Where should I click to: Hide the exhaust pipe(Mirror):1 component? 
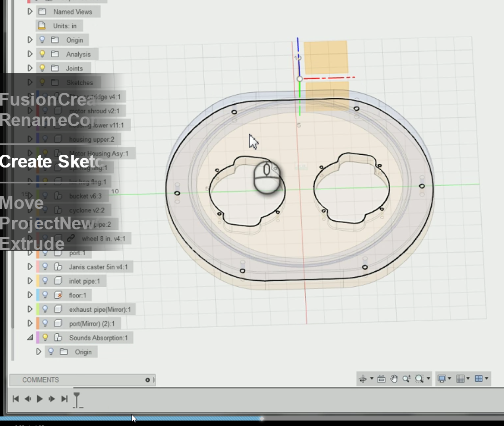pyautogui.click(x=45, y=309)
